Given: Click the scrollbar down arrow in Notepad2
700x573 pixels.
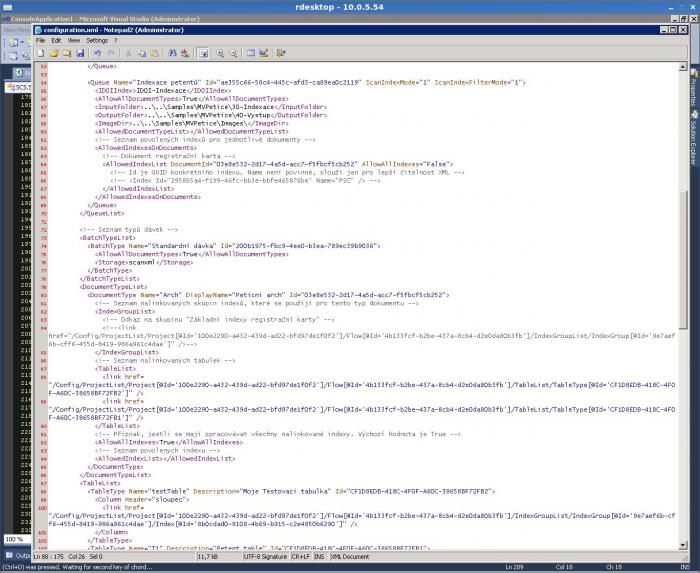Looking at the screenshot, I should (x=683, y=545).
